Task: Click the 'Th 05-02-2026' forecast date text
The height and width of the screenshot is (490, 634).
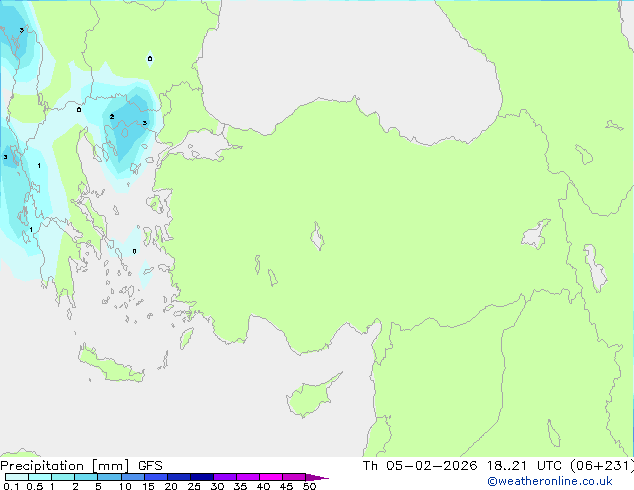Action: pyautogui.click(x=420, y=466)
